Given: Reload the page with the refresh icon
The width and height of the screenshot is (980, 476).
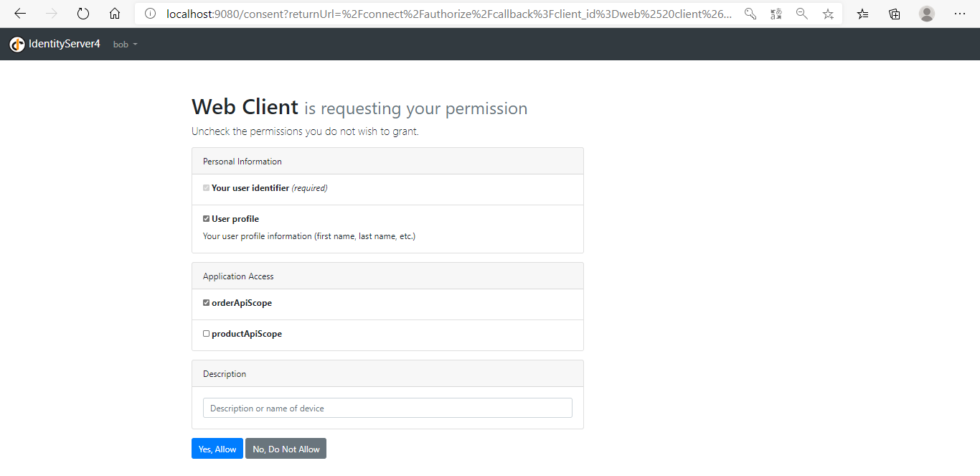Looking at the screenshot, I should [83, 14].
